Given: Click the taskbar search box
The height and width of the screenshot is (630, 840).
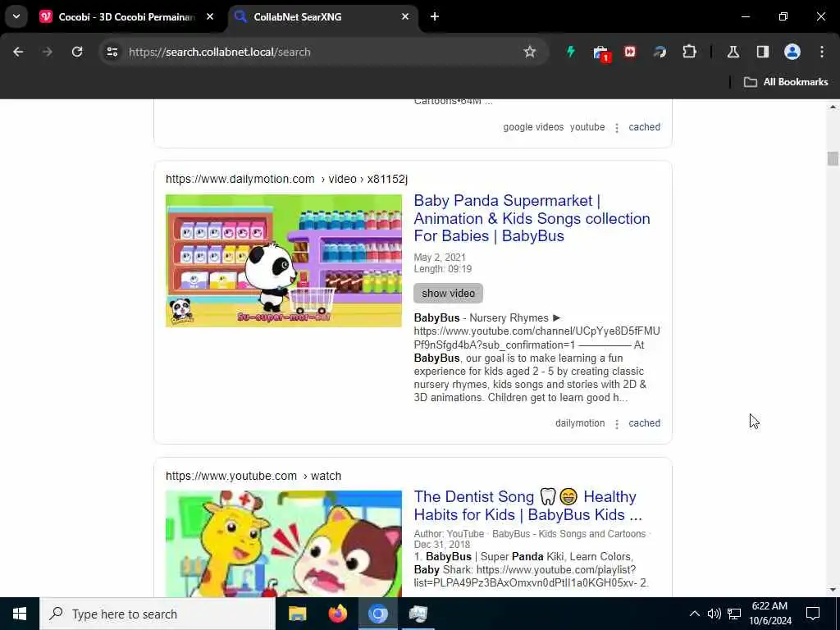Looking at the screenshot, I should pyautogui.click(x=157, y=614).
